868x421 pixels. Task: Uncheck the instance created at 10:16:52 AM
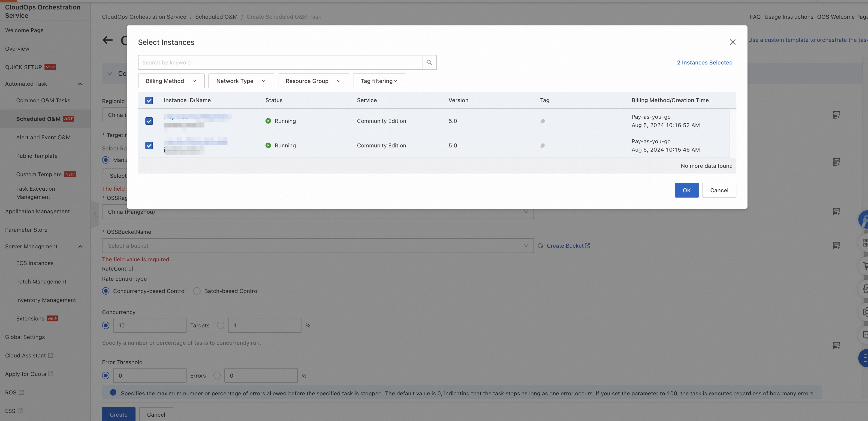(149, 121)
